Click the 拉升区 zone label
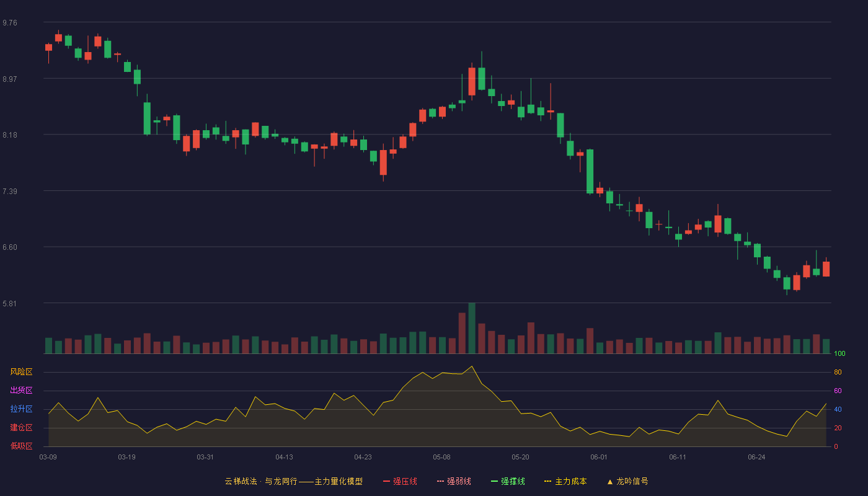The height and width of the screenshot is (496, 868). [x=22, y=409]
